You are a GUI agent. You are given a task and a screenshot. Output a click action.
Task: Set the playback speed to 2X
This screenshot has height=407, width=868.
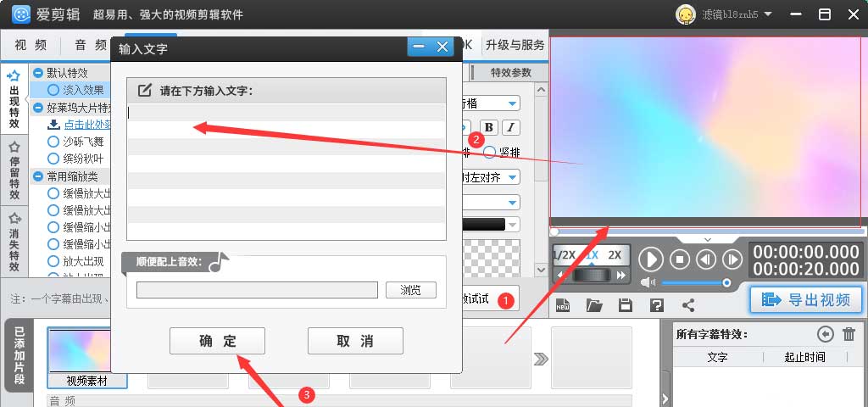615,255
